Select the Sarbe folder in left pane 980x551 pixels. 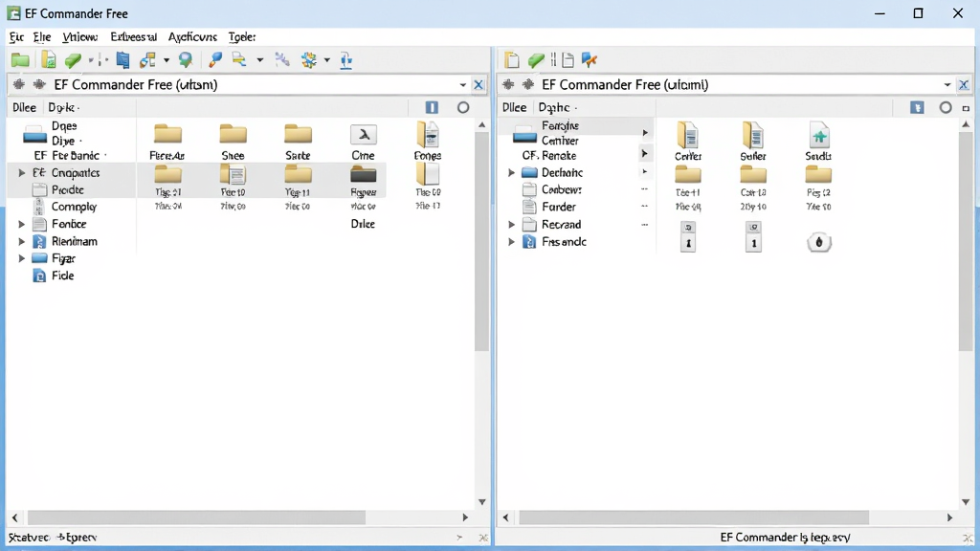click(298, 142)
